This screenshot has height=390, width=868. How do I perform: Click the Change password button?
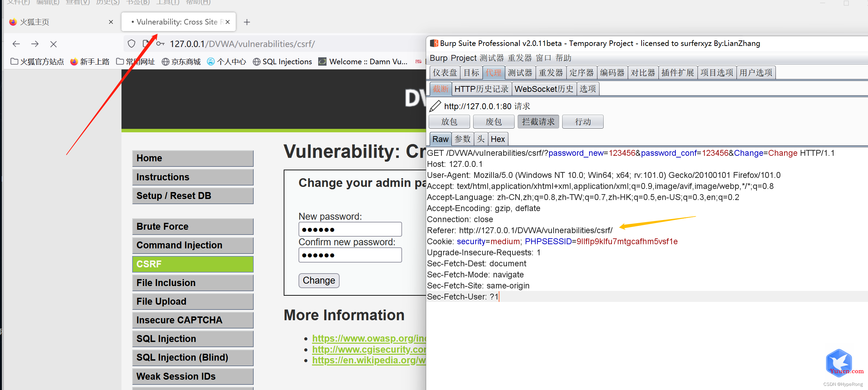[x=319, y=280]
